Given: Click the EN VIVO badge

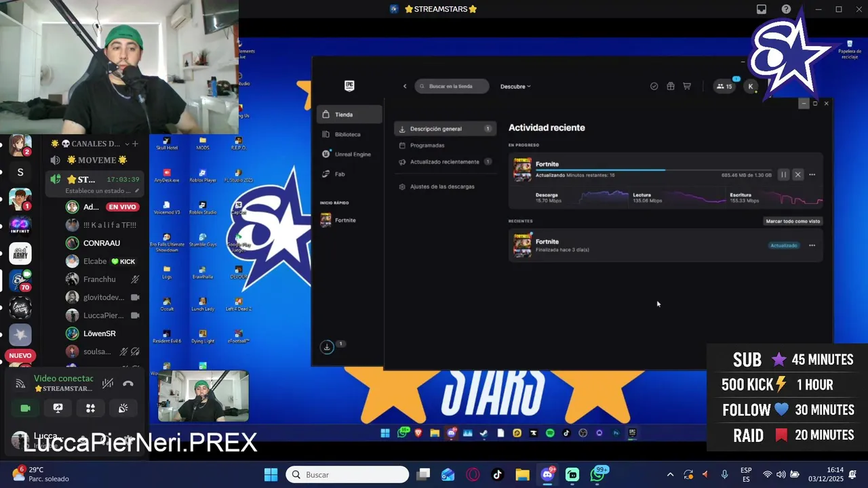Looking at the screenshot, I should pyautogui.click(x=123, y=207).
